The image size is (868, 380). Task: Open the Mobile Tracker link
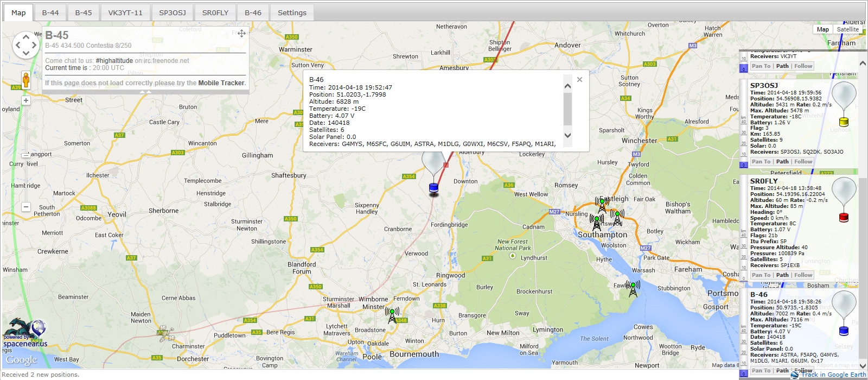[x=221, y=83]
